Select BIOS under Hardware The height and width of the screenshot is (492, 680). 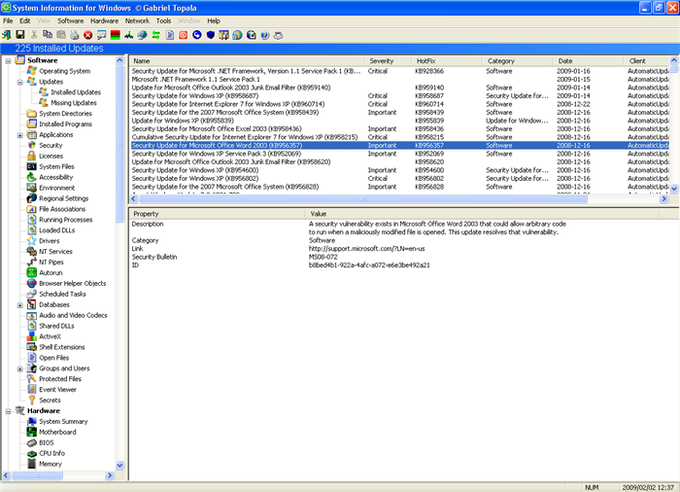click(x=46, y=443)
